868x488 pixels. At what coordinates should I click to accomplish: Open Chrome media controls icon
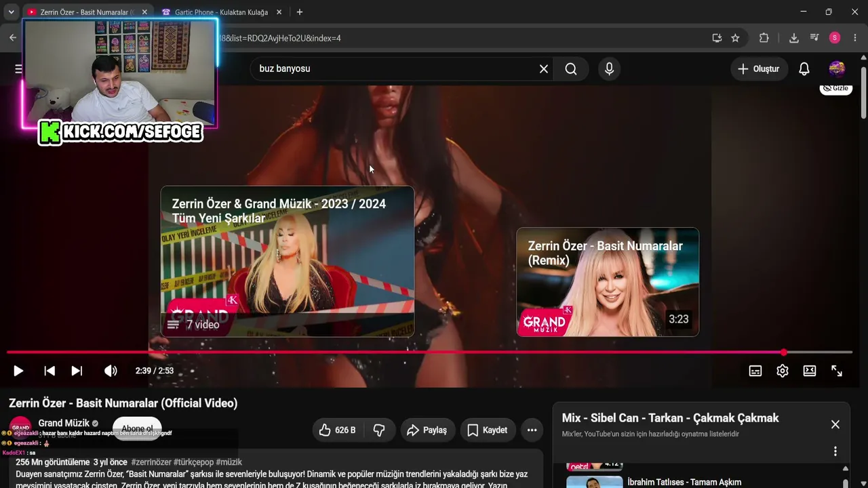tap(814, 38)
